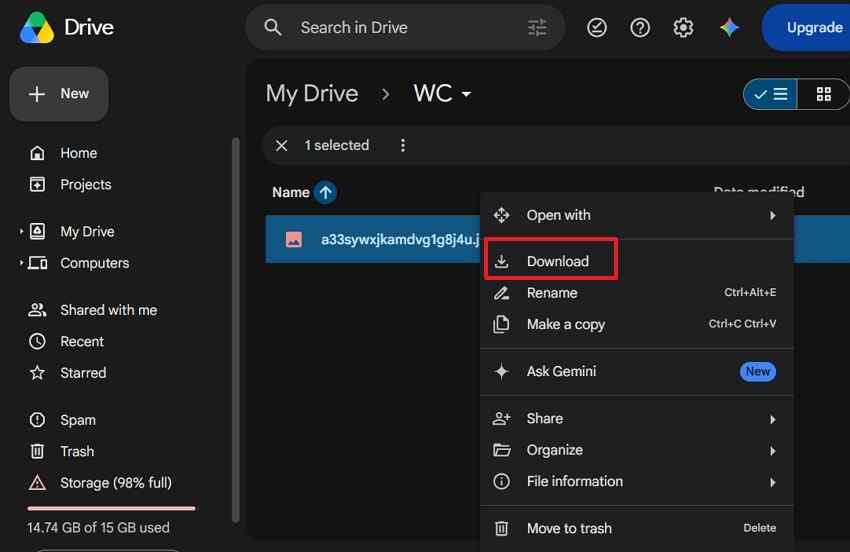850x552 pixels.
Task: Open the Spam folder
Action: [x=78, y=420]
